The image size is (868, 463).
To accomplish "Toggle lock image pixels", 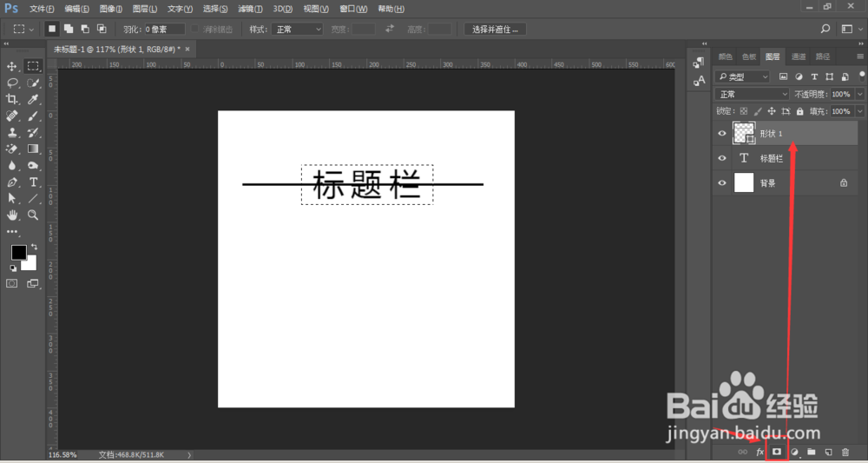I will click(x=759, y=111).
